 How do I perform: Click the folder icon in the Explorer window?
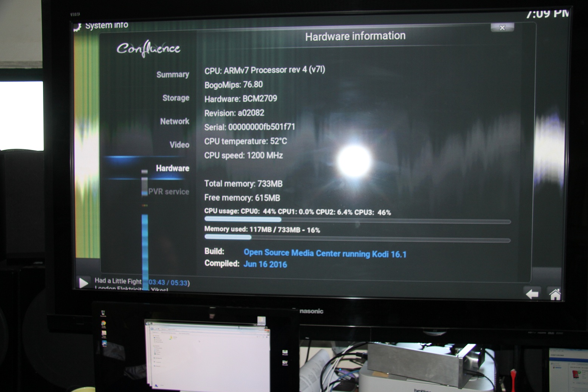coord(170,338)
